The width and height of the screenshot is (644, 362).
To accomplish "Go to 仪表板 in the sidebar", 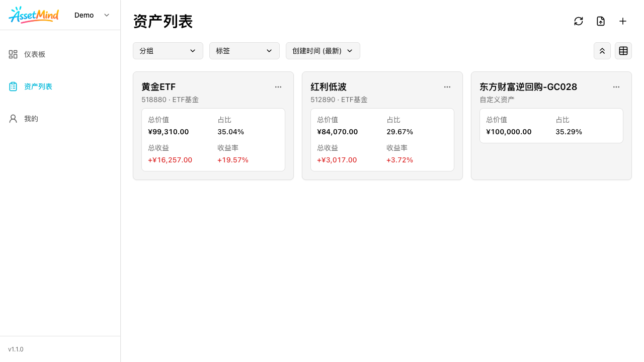I will click(x=35, y=54).
